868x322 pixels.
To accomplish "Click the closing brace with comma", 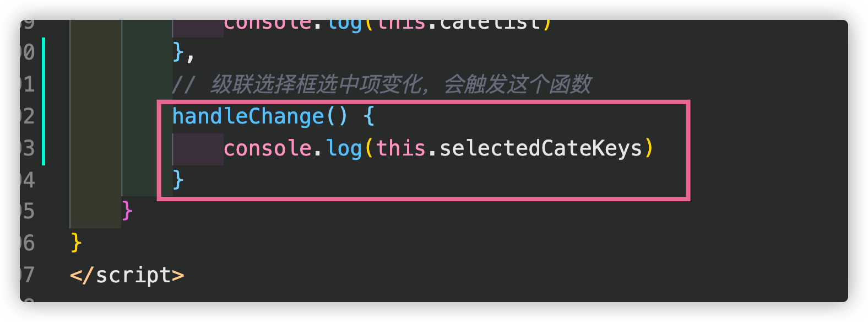I will [x=183, y=53].
